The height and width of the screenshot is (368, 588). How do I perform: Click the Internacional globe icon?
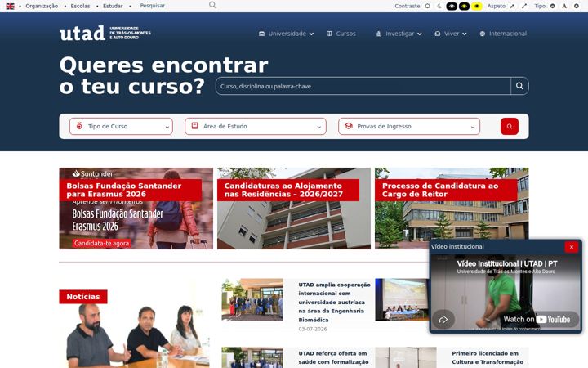483,34
